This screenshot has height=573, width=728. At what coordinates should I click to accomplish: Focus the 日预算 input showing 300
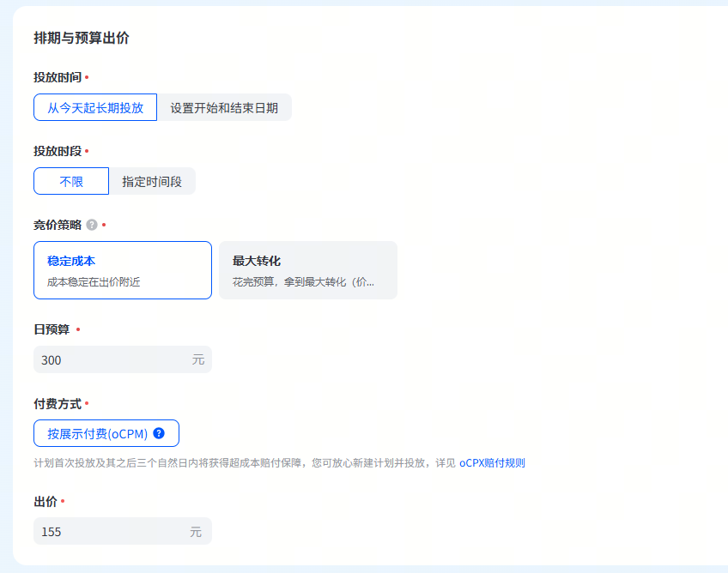107,360
